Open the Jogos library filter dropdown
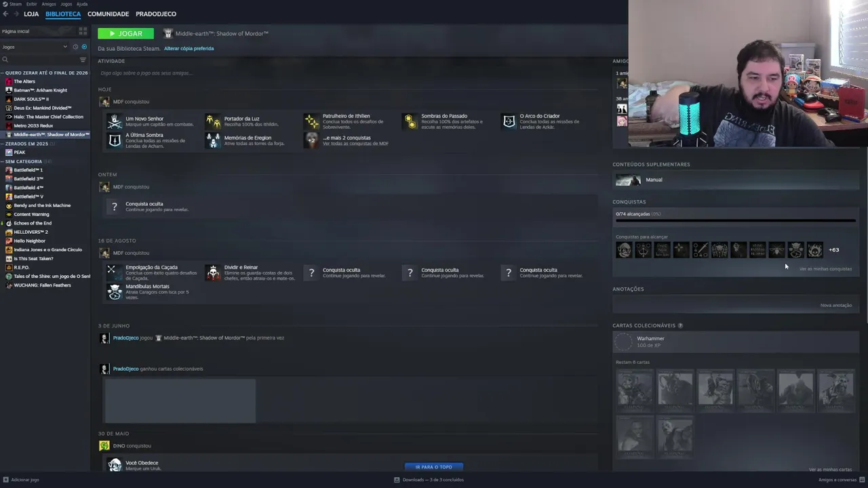The height and width of the screenshot is (488, 868). click(35, 47)
